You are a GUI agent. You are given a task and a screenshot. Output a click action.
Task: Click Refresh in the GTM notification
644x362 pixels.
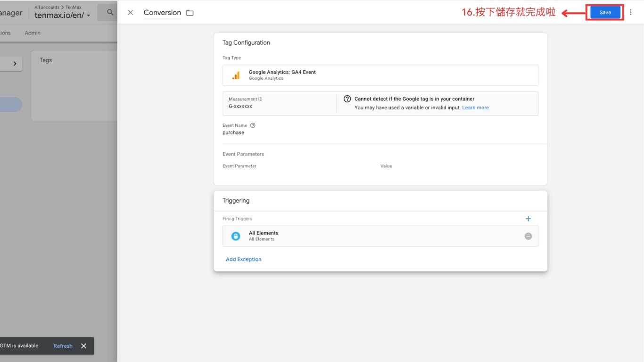[63, 346]
